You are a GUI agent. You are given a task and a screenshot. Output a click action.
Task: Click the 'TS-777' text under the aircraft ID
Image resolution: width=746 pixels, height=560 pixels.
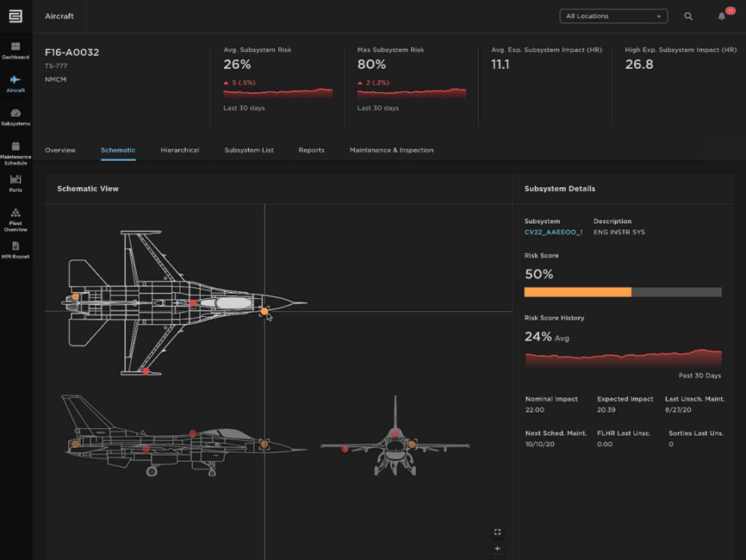[56, 65]
